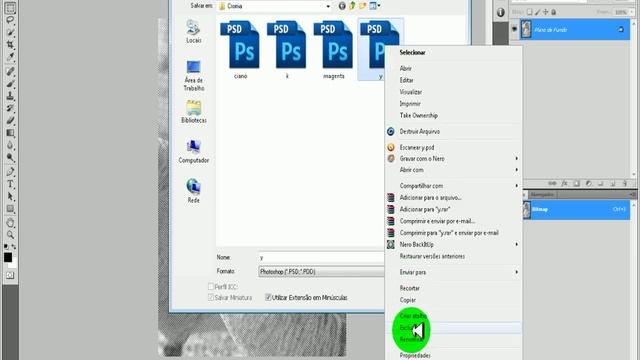This screenshot has width=640, height=360.
Task: Select the Gradient tool
Action: pos(10,133)
